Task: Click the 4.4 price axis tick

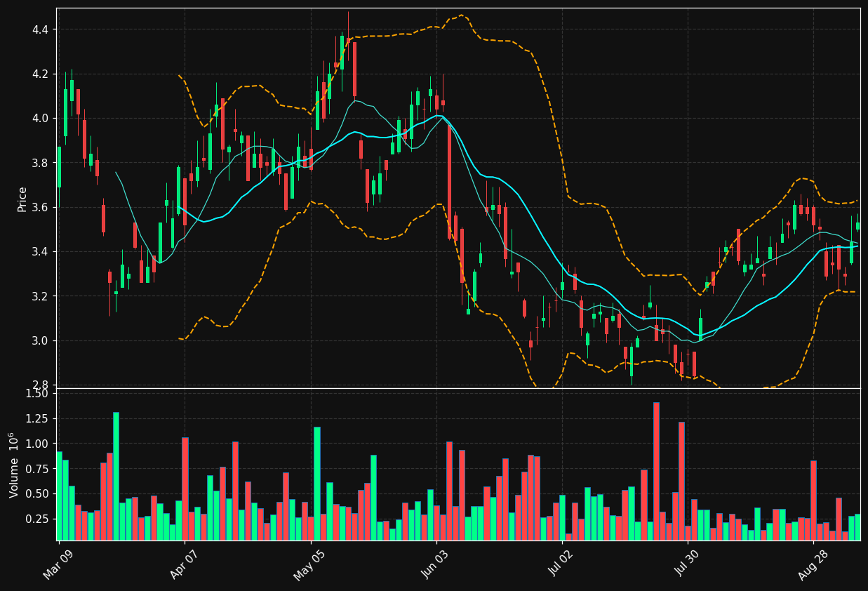Action: pos(39,29)
